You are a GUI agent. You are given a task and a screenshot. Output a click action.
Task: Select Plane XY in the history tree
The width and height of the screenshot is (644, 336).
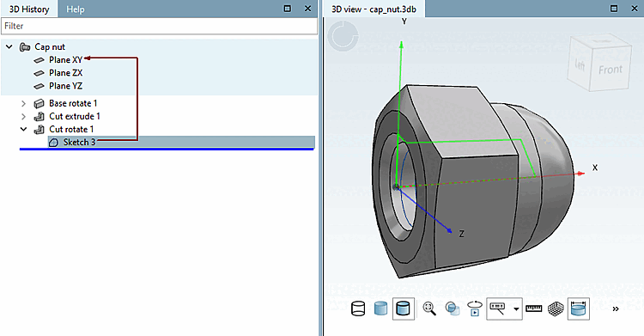tap(66, 60)
